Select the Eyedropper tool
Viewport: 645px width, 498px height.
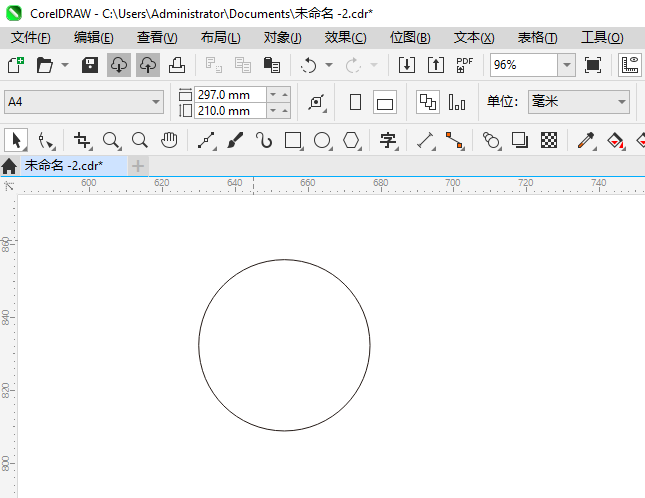(x=587, y=140)
